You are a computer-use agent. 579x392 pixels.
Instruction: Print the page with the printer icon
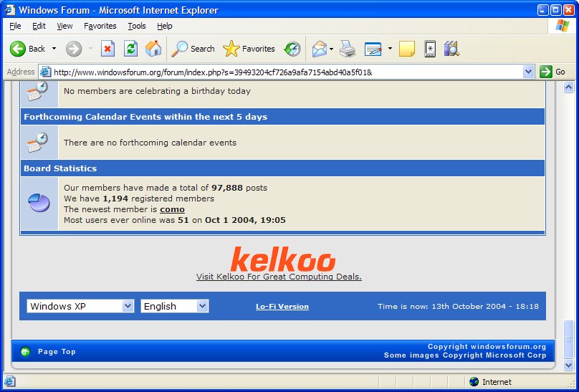pyautogui.click(x=348, y=49)
